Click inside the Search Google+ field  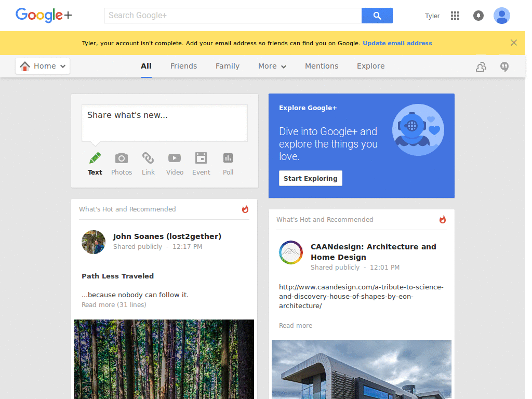(233, 16)
